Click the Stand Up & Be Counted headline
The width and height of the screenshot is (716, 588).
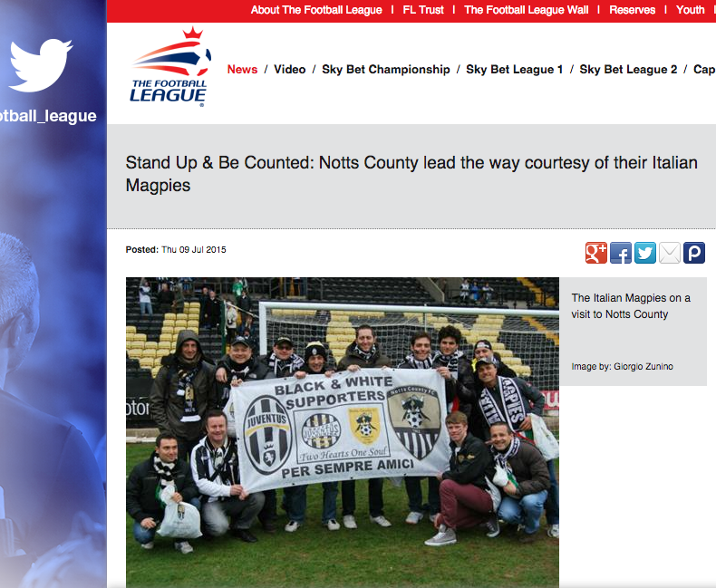[x=411, y=174]
